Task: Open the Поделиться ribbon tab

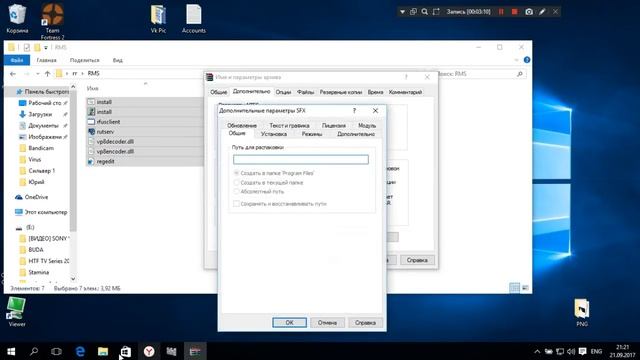Action: click(x=84, y=60)
